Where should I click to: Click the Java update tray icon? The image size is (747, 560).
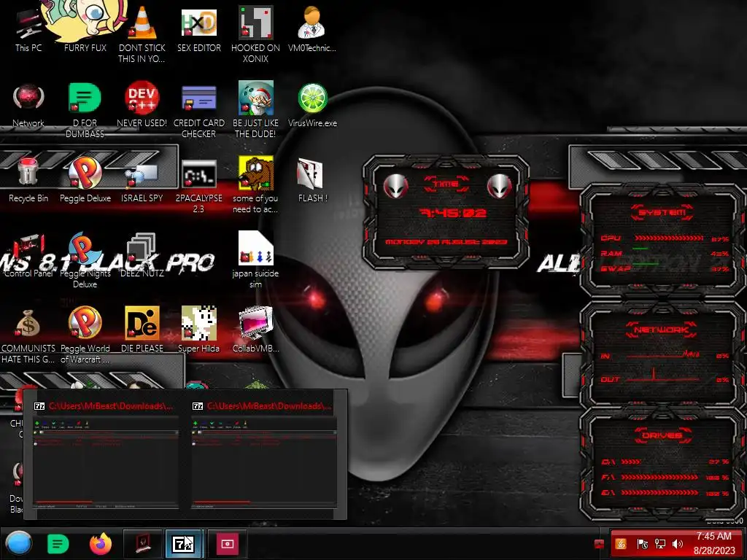pyautogui.click(x=621, y=544)
